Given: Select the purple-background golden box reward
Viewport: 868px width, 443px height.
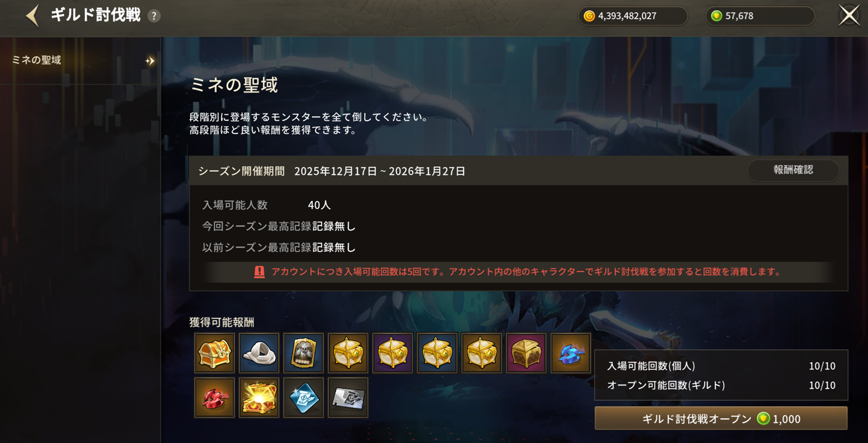Looking at the screenshot, I should pyautogui.click(x=393, y=353).
